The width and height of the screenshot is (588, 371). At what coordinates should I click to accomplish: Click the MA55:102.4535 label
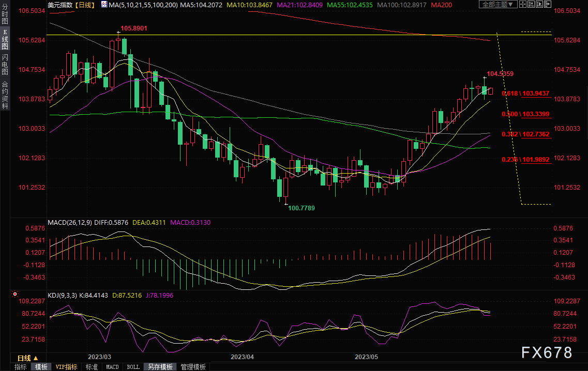pyautogui.click(x=350, y=5)
